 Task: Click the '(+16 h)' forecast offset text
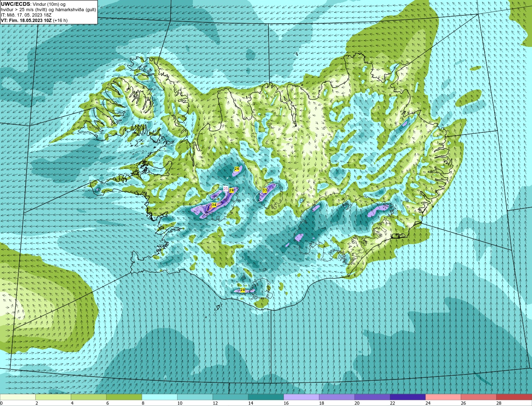(x=60, y=20)
